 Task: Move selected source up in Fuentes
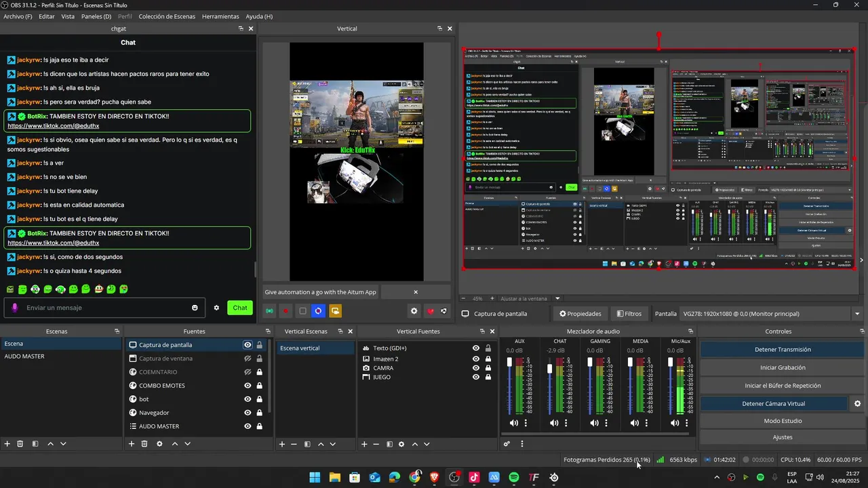click(174, 444)
